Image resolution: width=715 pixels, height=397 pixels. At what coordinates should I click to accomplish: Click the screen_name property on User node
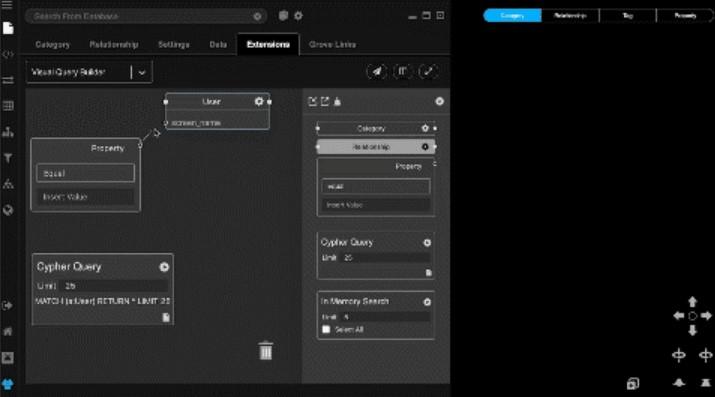click(196, 123)
